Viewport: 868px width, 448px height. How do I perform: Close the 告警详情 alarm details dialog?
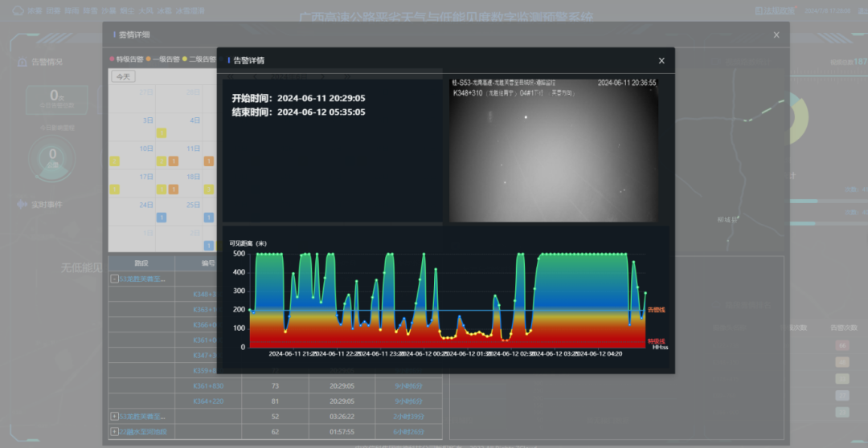(661, 61)
